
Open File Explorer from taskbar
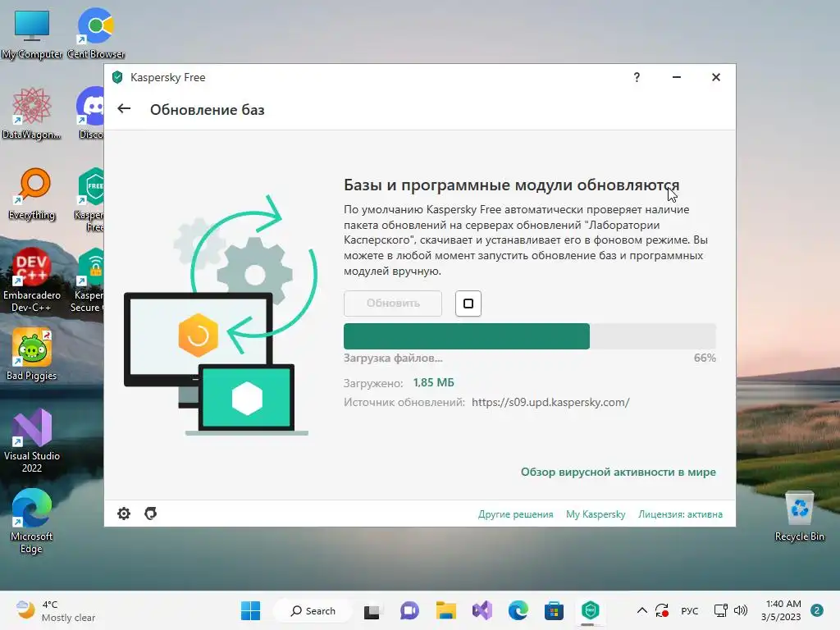445,610
